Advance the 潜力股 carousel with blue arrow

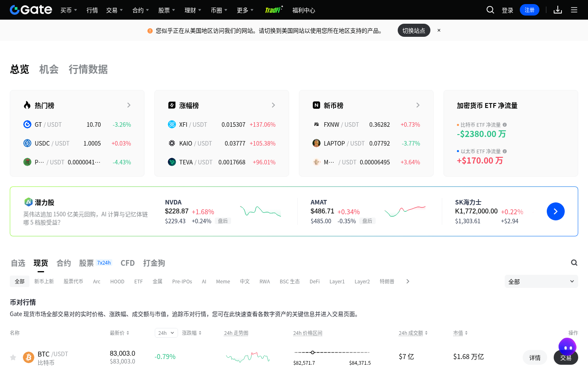pyautogui.click(x=556, y=211)
